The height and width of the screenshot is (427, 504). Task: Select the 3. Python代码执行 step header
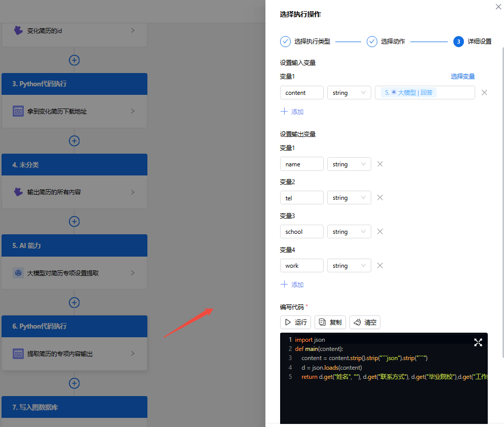pyautogui.click(x=74, y=84)
